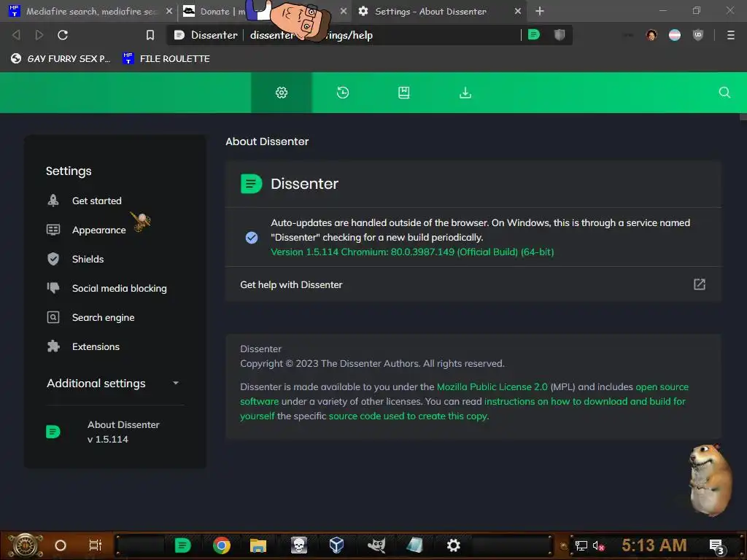This screenshot has height=560, width=747.
Task: Open the open source software link
Action: 662,386
